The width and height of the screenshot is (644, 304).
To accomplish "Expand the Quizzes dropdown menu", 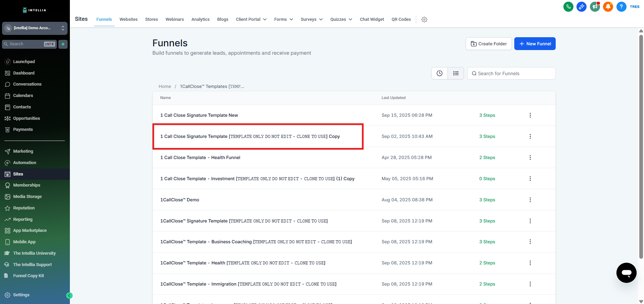I will (341, 19).
